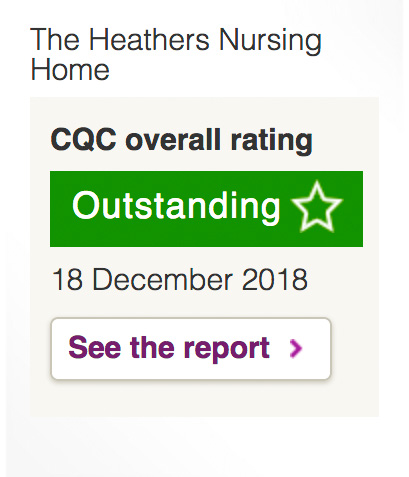The height and width of the screenshot is (477, 409).
Task: Click the word Nursing in the title
Action: click(x=270, y=41)
